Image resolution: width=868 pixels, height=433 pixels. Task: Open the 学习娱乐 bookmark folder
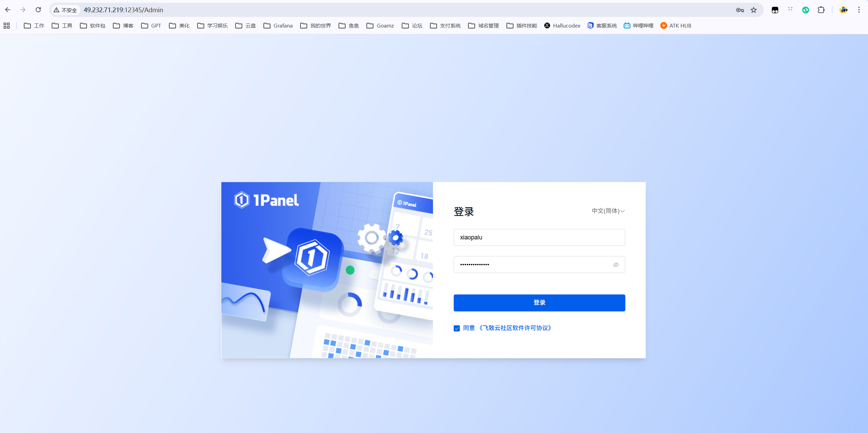point(212,25)
